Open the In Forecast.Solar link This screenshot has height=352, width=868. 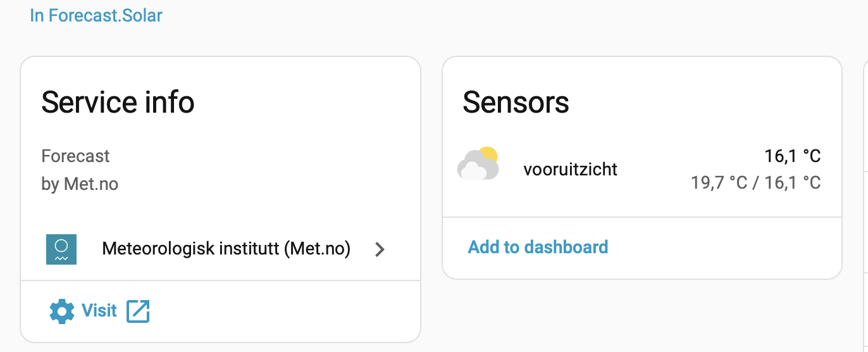[x=96, y=15]
